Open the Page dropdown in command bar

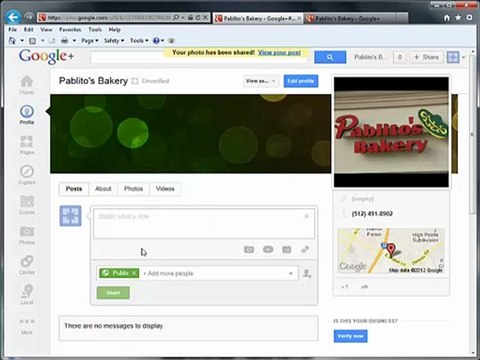[90, 41]
